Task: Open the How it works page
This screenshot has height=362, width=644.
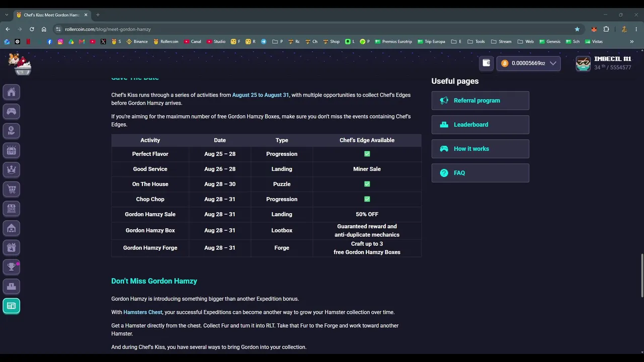Action: (x=480, y=149)
